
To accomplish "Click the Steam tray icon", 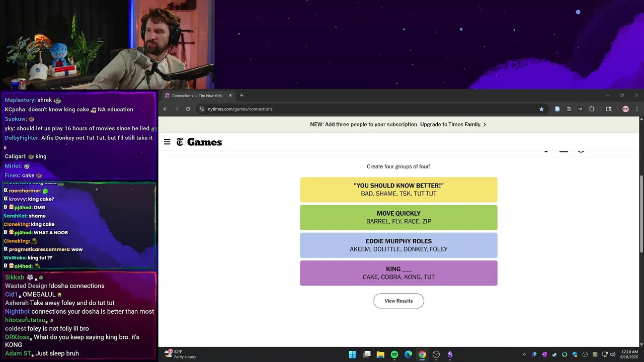I will [554, 354].
